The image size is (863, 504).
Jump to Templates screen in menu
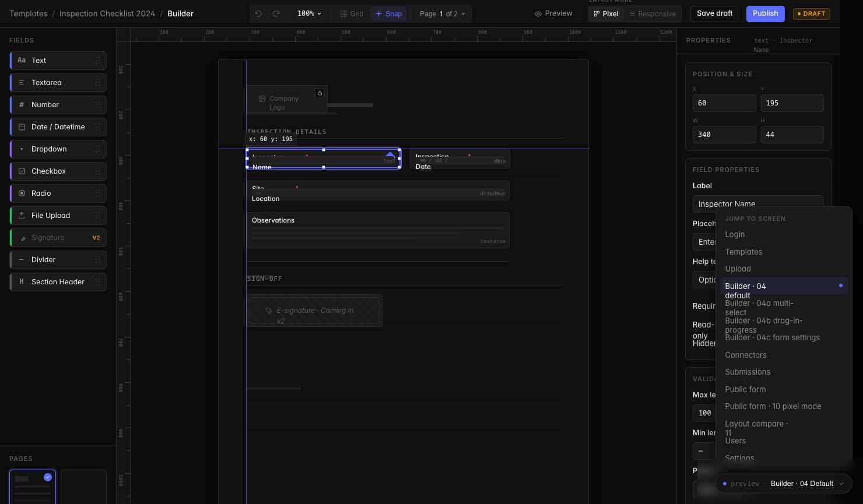(x=784, y=252)
